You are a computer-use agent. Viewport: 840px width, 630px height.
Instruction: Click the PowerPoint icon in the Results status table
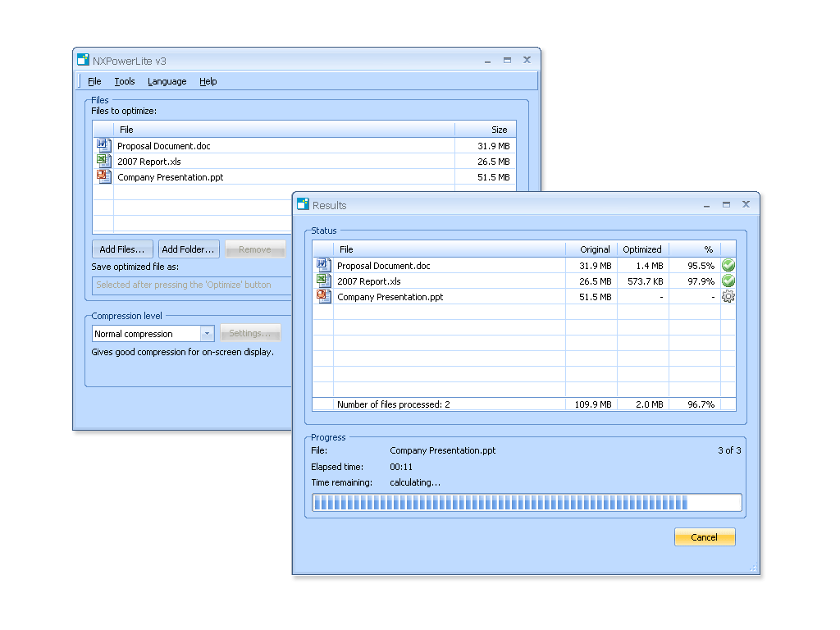[323, 295]
